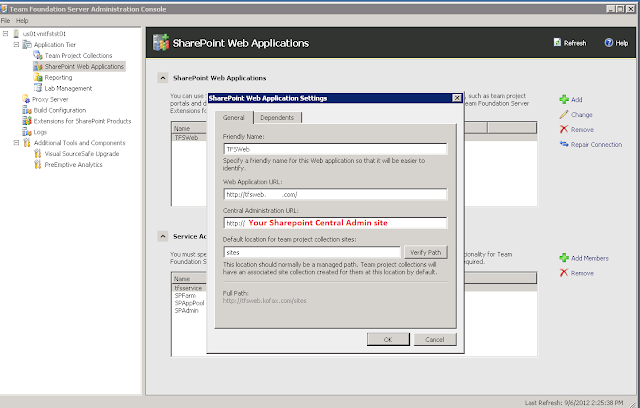Select Team Project Collections tree item
This screenshot has height=408, width=640.
point(78,55)
